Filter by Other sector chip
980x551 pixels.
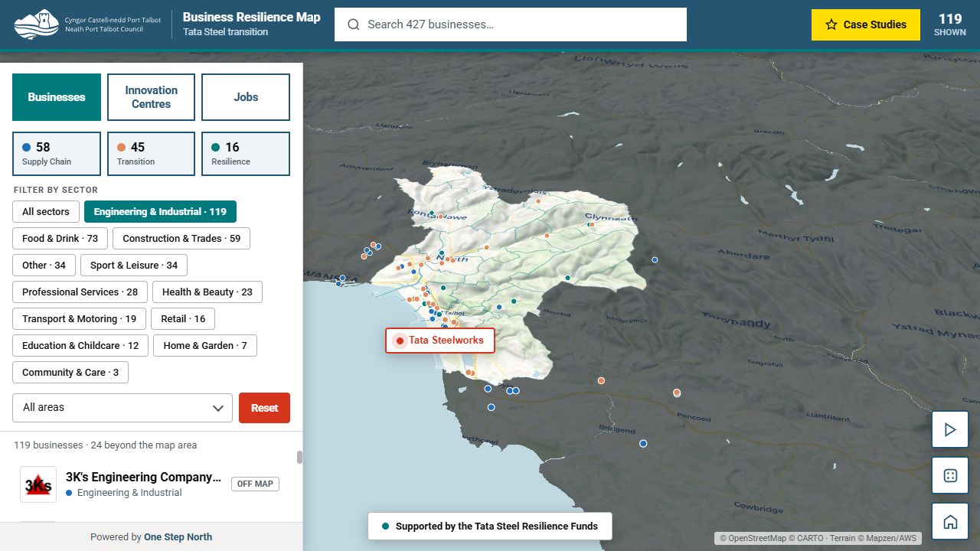coord(44,266)
